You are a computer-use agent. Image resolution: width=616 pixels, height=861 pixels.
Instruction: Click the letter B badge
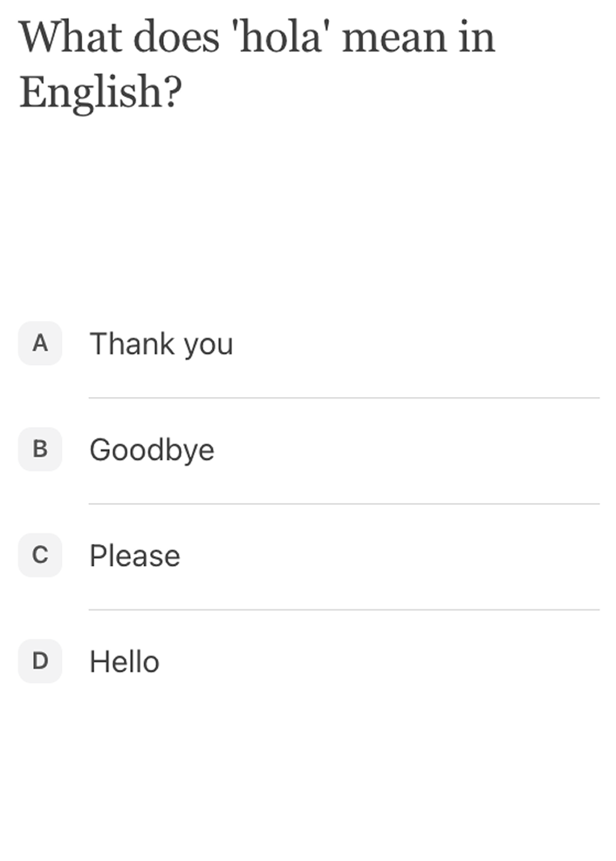pyautogui.click(x=39, y=450)
